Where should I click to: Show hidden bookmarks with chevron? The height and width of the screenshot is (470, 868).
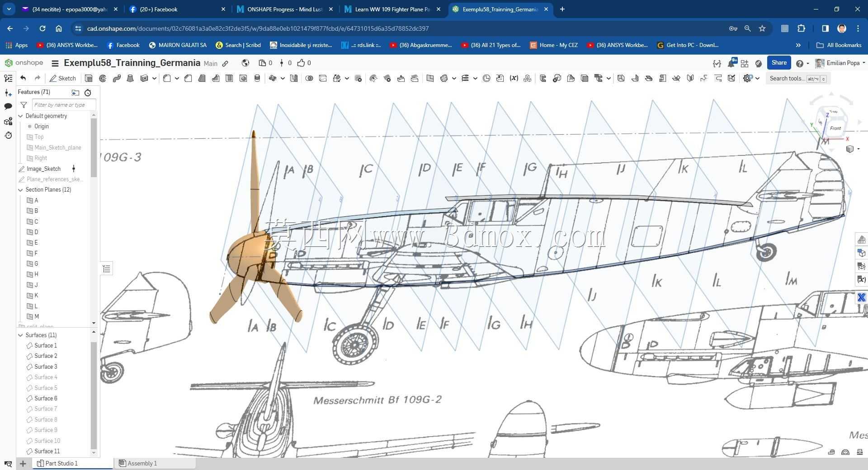(x=798, y=45)
